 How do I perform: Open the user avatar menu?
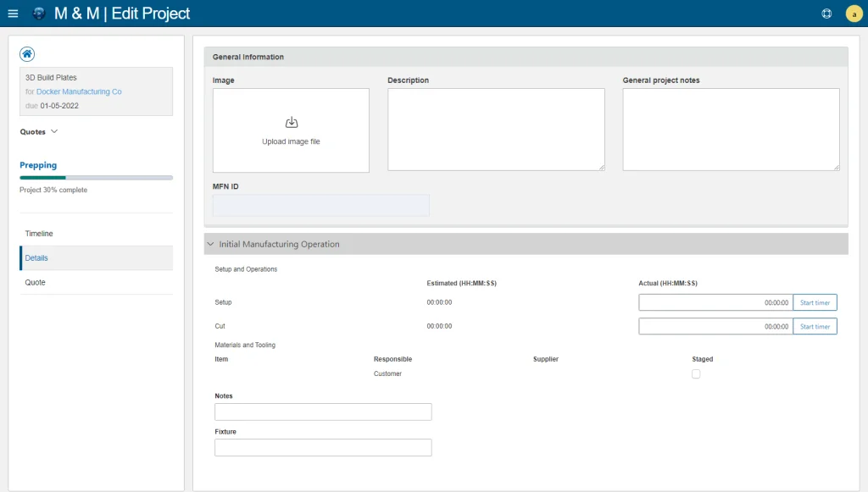pyautogui.click(x=853, y=14)
